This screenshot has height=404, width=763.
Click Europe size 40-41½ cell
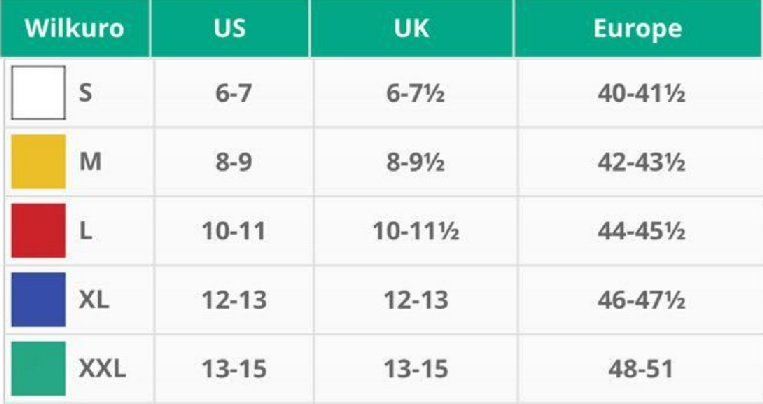coord(640,93)
